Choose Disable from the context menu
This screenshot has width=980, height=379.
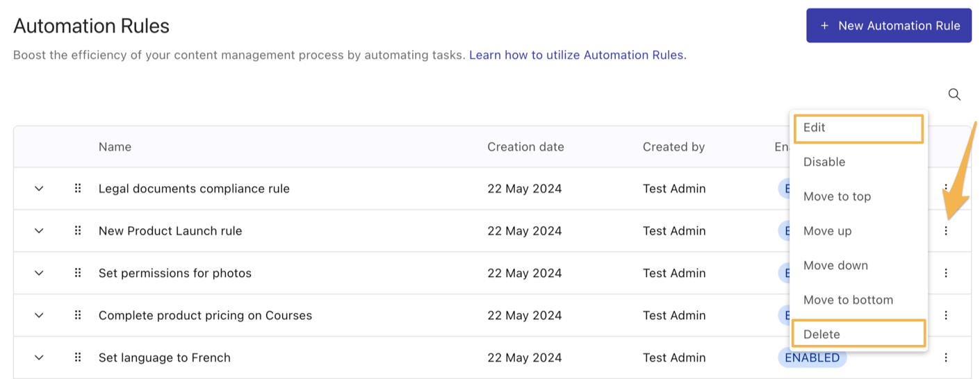click(x=858, y=162)
